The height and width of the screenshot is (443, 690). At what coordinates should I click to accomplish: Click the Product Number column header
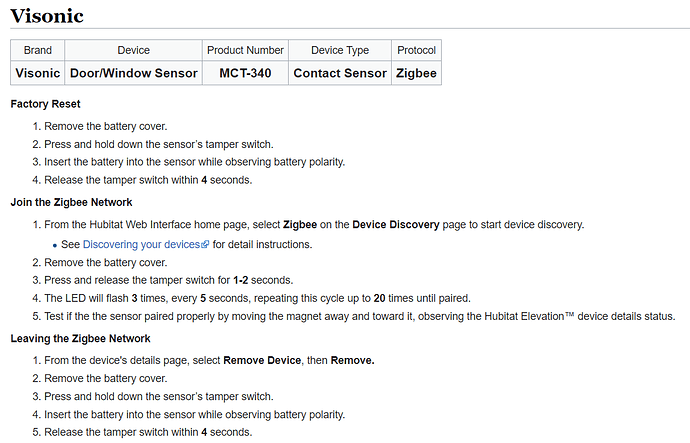point(245,50)
